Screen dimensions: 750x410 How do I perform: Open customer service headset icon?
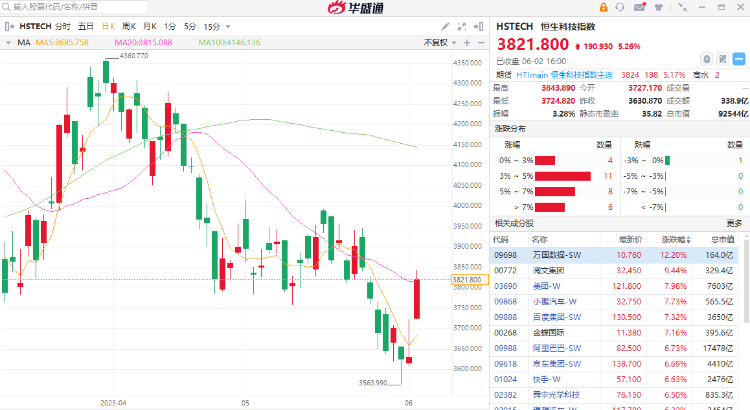pos(620,7)
